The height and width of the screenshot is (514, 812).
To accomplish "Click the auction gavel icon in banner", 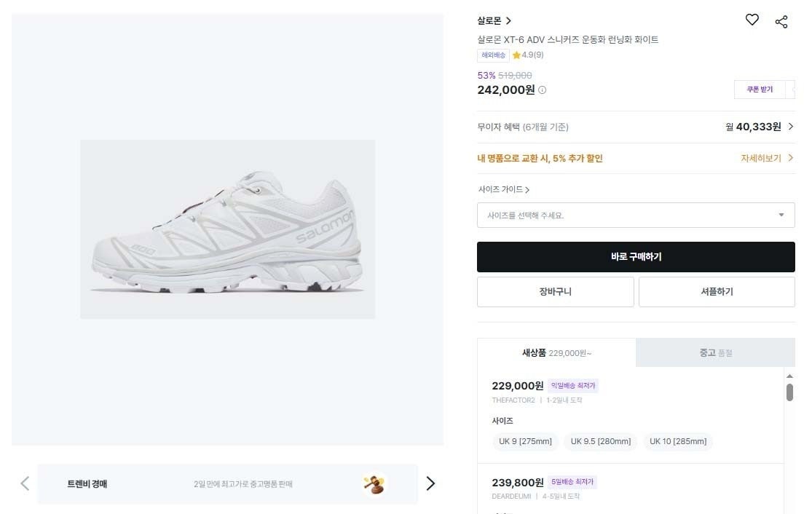I will click(x=375, y=483).
